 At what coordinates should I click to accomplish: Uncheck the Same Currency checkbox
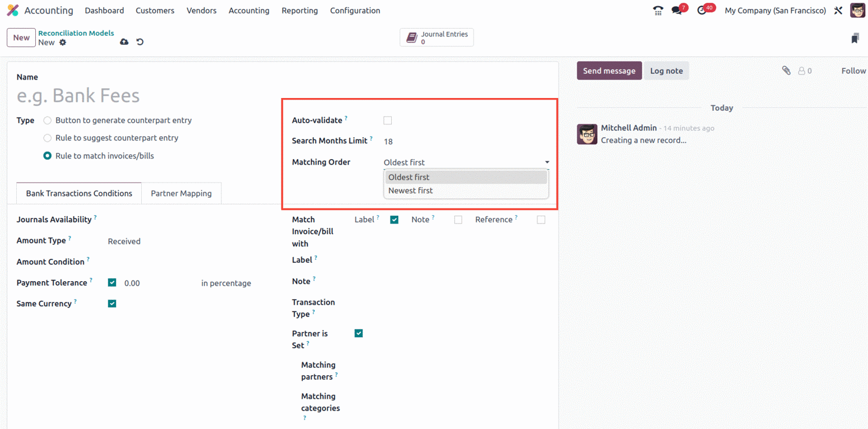tap(112, 304)
